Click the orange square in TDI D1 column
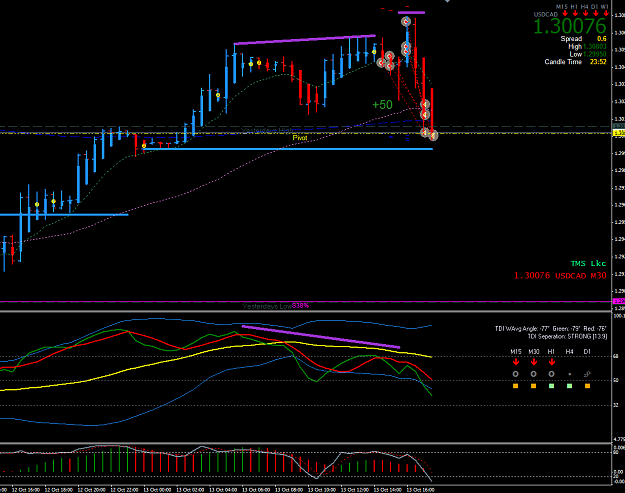Screen dimensions: 625x493 coord(587,386)
